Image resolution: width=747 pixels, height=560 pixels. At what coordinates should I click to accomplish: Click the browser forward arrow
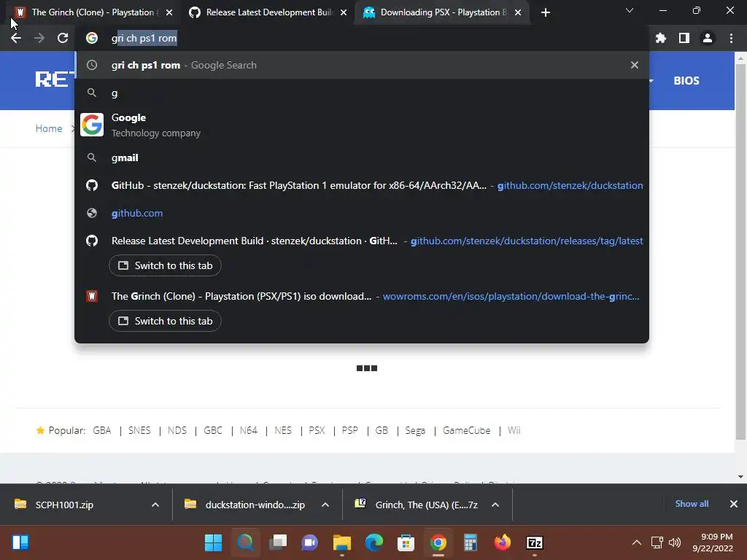click(x=39, y=38)
